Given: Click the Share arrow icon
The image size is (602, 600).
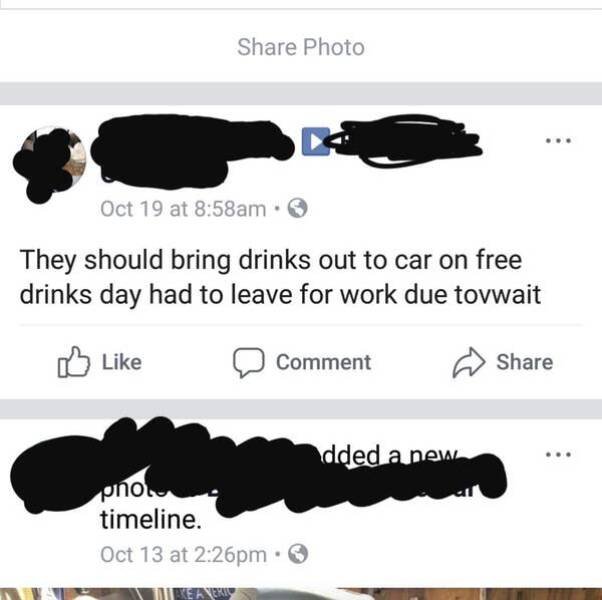Looking at the screenshot, I should tap(469, 363).
